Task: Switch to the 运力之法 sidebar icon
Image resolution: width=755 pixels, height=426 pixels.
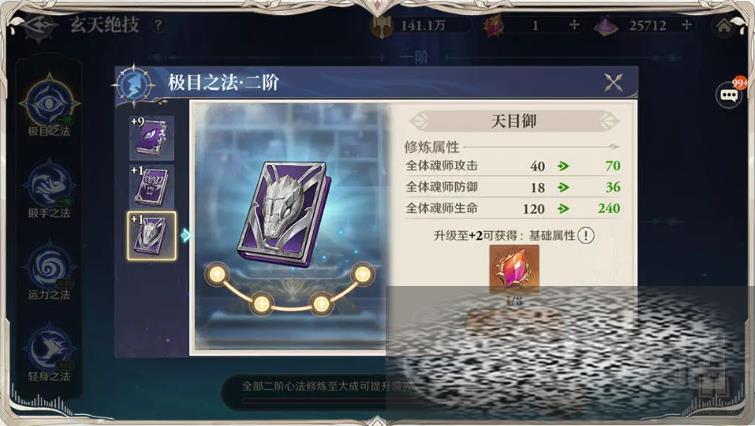Action: (49, 271)
